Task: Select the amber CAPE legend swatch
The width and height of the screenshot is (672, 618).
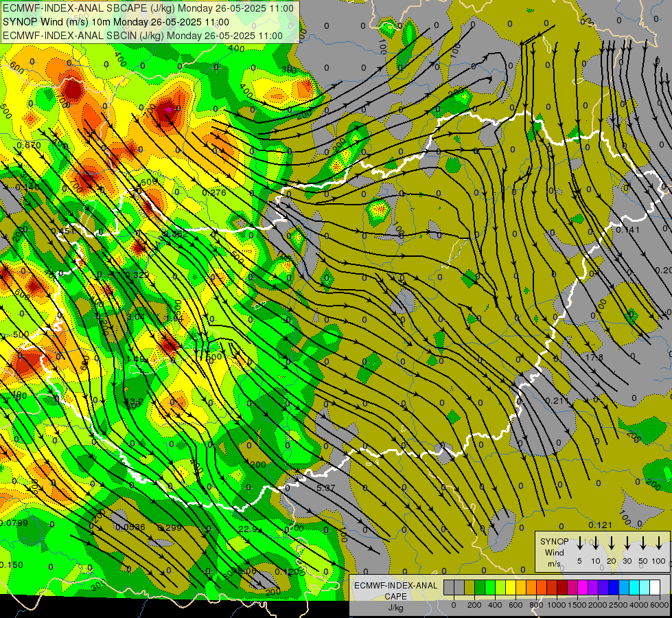Action: 521,587
